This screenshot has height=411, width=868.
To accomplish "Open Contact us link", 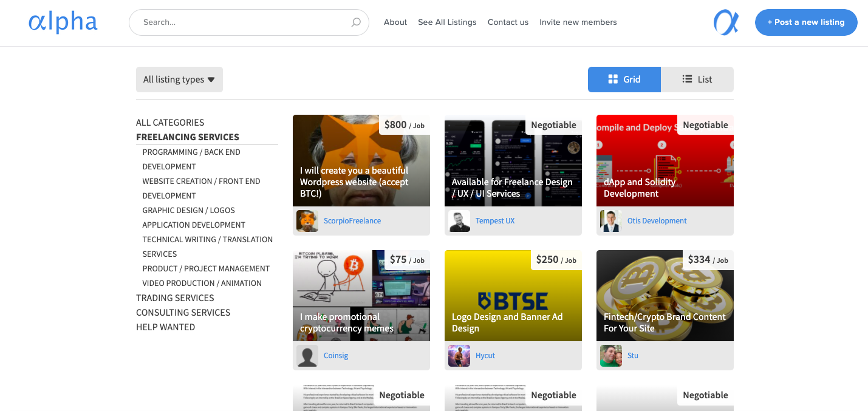I will click(x=508, y=22).
